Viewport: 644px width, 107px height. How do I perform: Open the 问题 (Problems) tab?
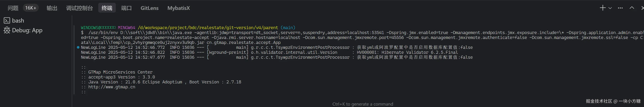point(13,8)
